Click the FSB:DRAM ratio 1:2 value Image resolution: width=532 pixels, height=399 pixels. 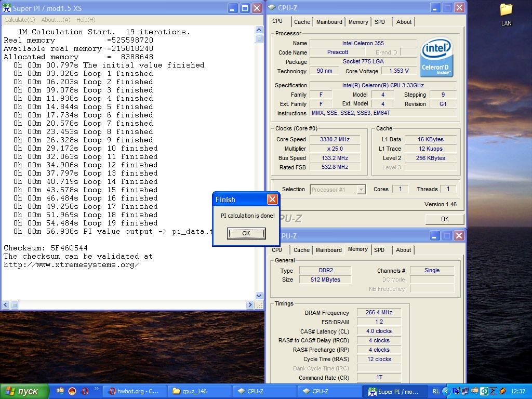pyautogui.click(x=379, y=322)
